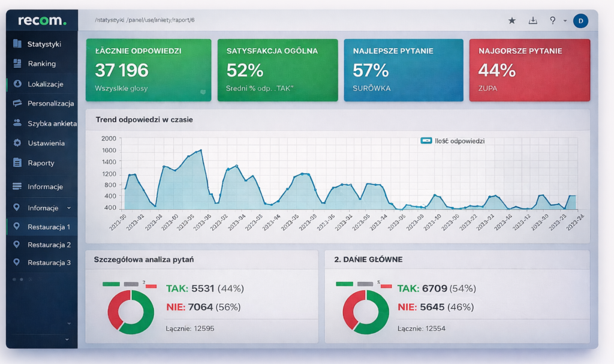Select Restauracja 2 location
The height and width of the screenshot is (364, 614).
pos(49,245)
